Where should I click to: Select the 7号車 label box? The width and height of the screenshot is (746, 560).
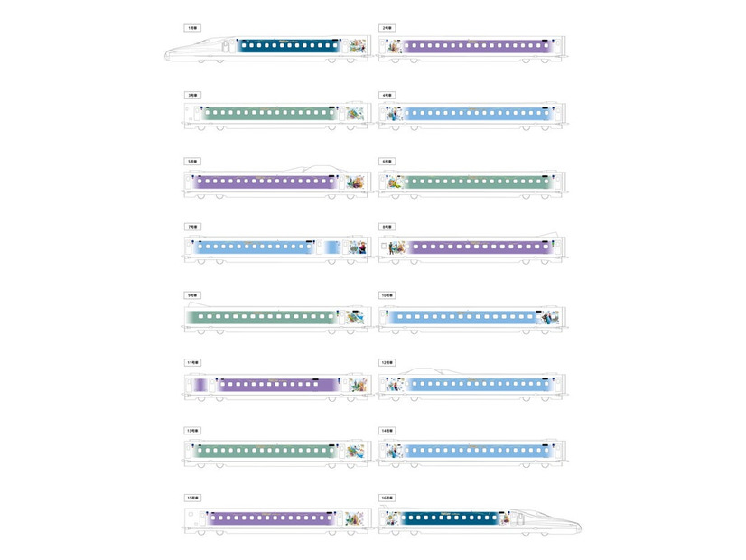click(x=192, y=227)
